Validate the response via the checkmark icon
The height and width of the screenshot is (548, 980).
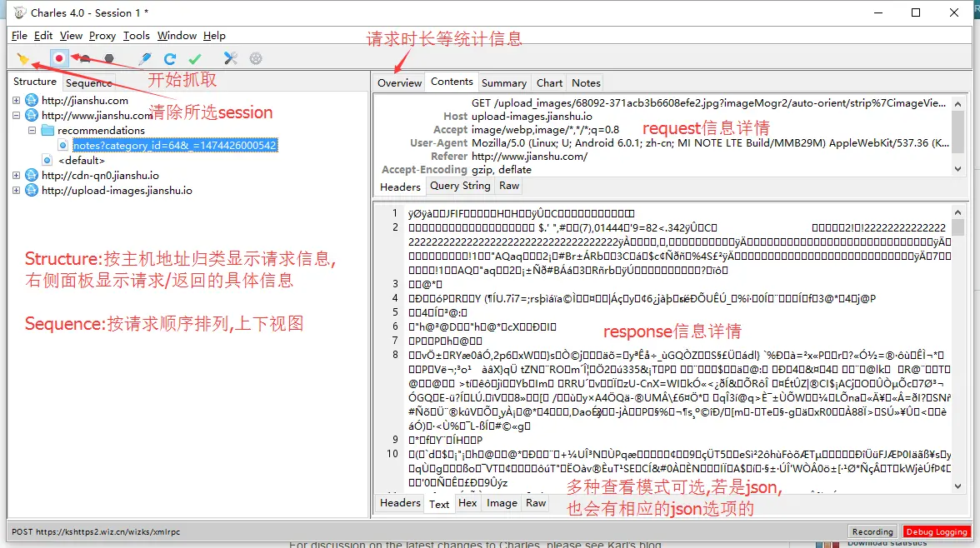click(194, 58)
